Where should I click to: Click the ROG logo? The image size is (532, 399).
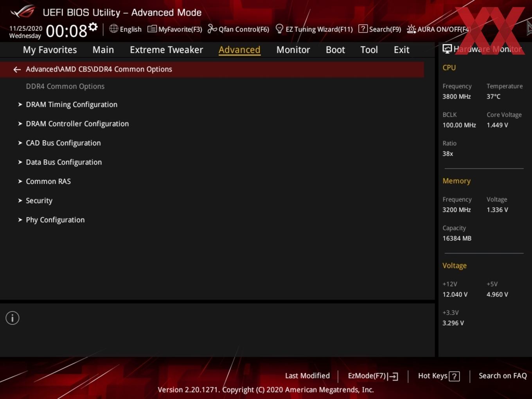[23, 12]
